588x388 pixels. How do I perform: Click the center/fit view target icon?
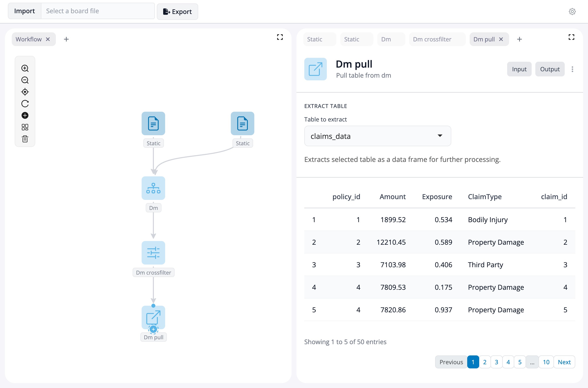pos(25,92)
